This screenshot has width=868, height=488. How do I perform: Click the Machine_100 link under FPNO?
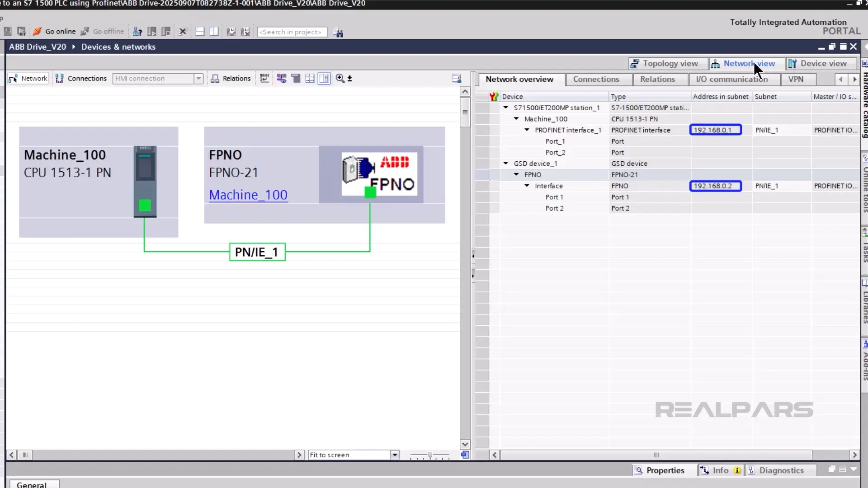[248, 195]
